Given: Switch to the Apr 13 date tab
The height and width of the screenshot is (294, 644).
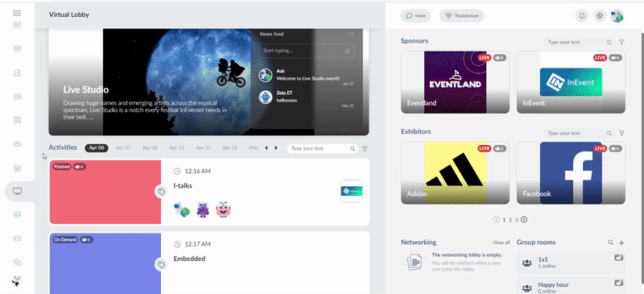Looking at the screenshot, I should click(x=176, y=147).
